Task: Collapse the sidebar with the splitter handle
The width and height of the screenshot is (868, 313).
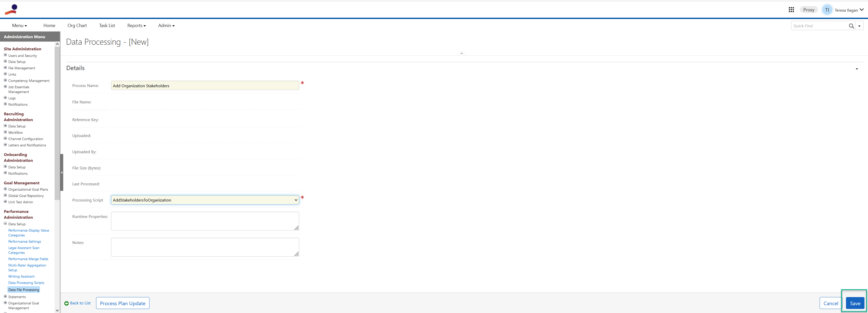Action: pyautogui.click(x=62, y=172)
